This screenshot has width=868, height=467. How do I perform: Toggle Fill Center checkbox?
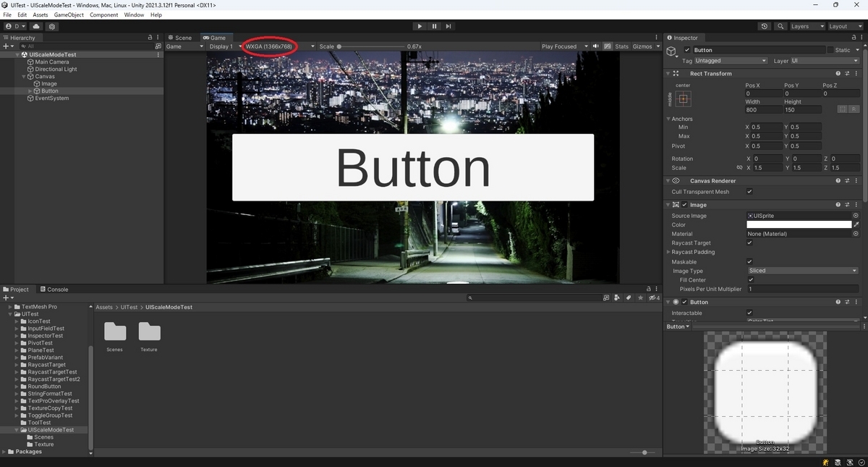click(x=751, y=280)
